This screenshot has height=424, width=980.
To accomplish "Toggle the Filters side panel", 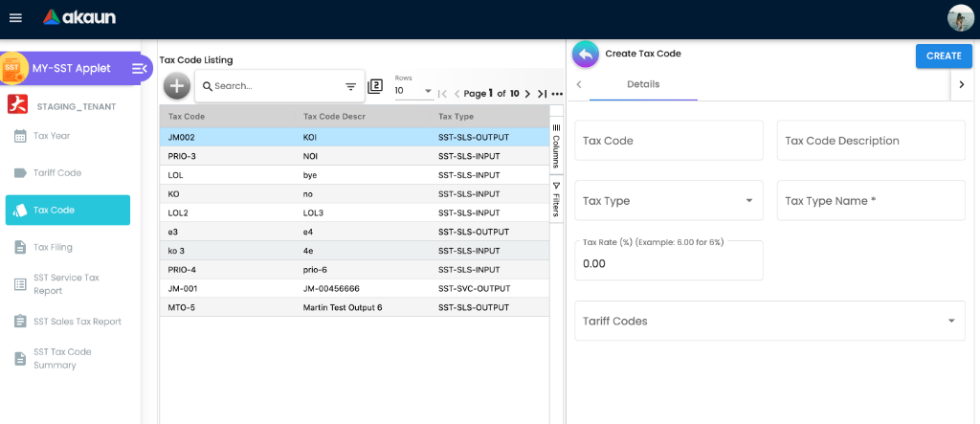I will coord(556,199).
